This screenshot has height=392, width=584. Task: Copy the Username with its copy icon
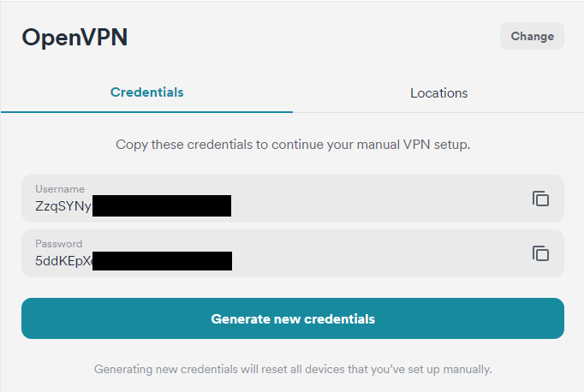[540, 199]
